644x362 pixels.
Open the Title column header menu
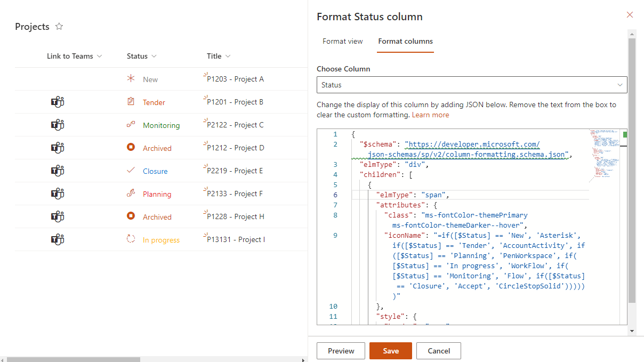tap(219, 56)
